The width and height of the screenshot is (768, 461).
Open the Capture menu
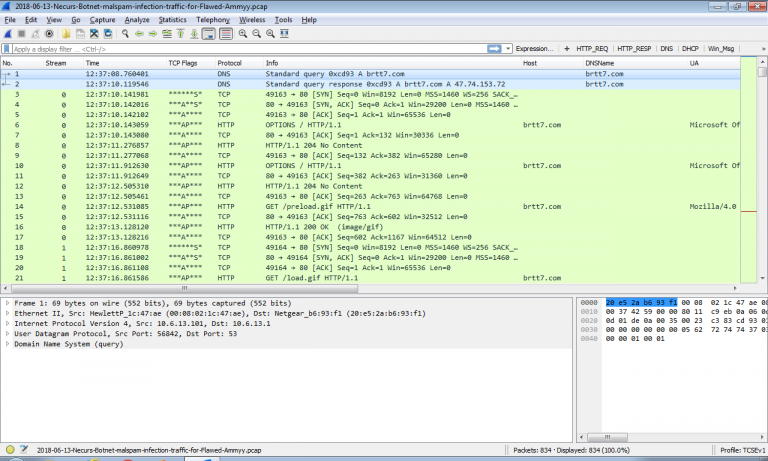102,20
